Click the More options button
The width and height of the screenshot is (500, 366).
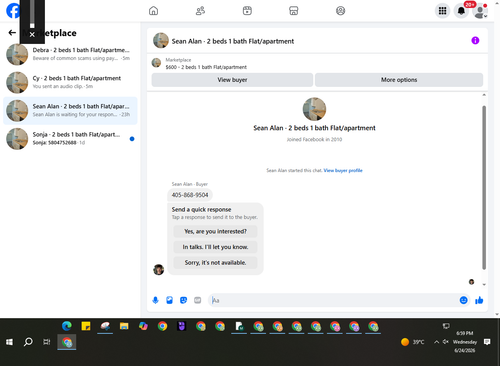[x=399, y=80]
